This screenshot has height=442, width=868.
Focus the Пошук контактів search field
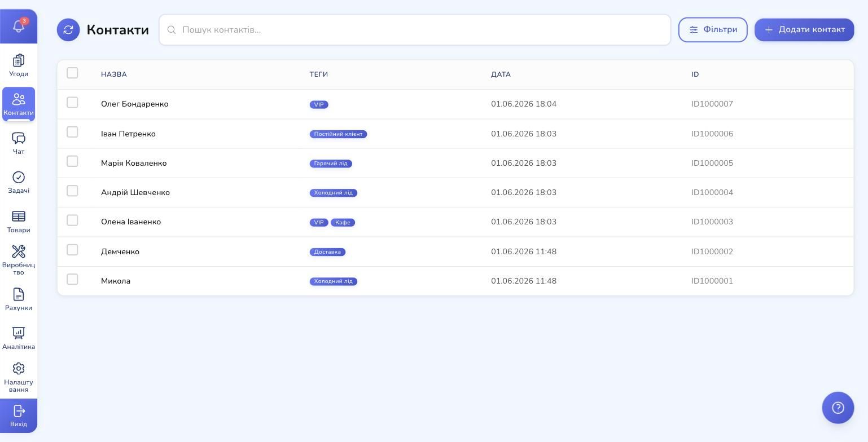(x=415, y=30)
